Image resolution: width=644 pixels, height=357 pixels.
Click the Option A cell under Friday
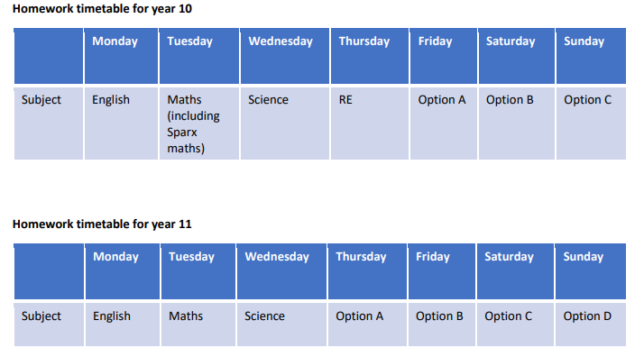444,124
